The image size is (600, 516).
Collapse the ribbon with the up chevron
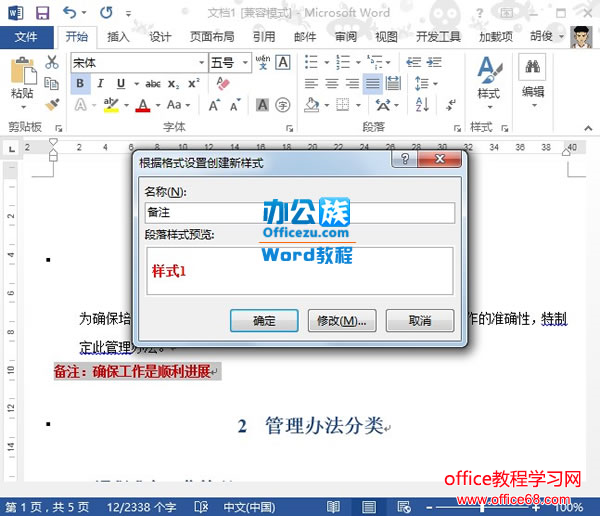(588, 128)
